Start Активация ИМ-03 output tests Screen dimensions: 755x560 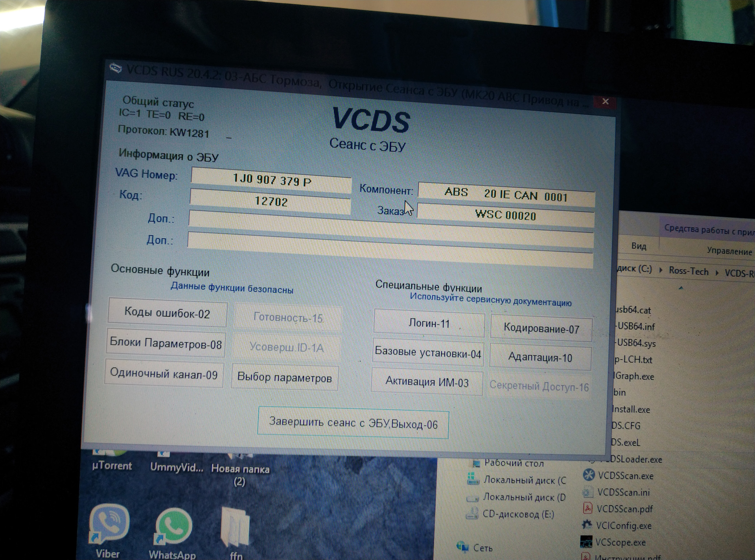pos(427,381)
